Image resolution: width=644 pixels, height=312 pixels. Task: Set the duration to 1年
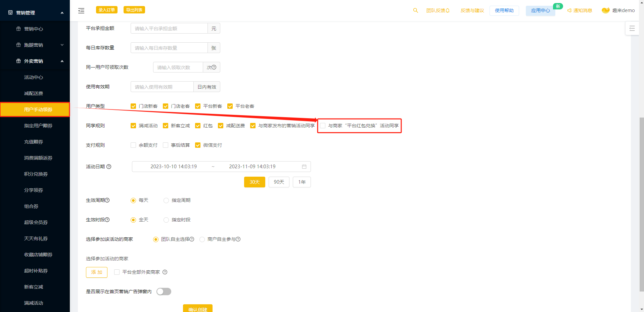tap(302, 182)
